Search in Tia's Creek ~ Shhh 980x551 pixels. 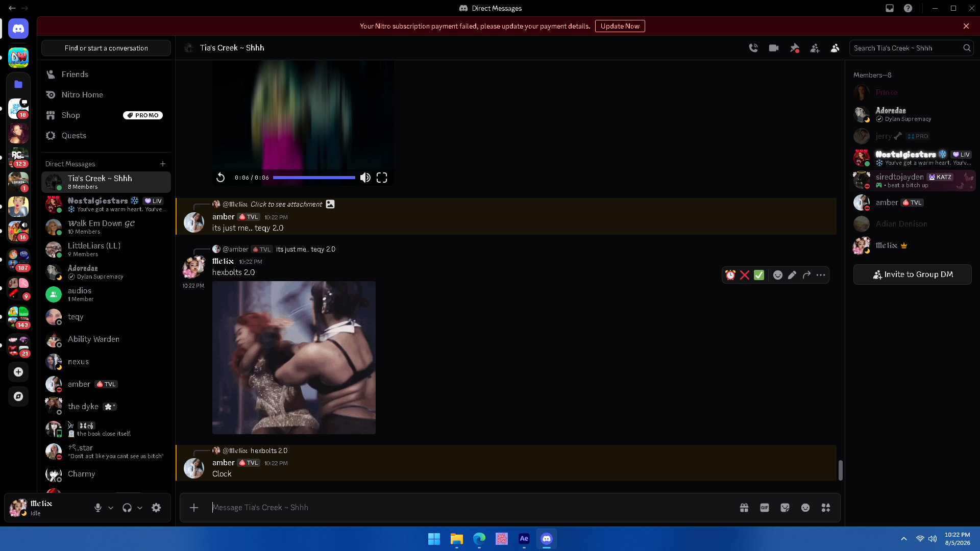tap(912, 48)
